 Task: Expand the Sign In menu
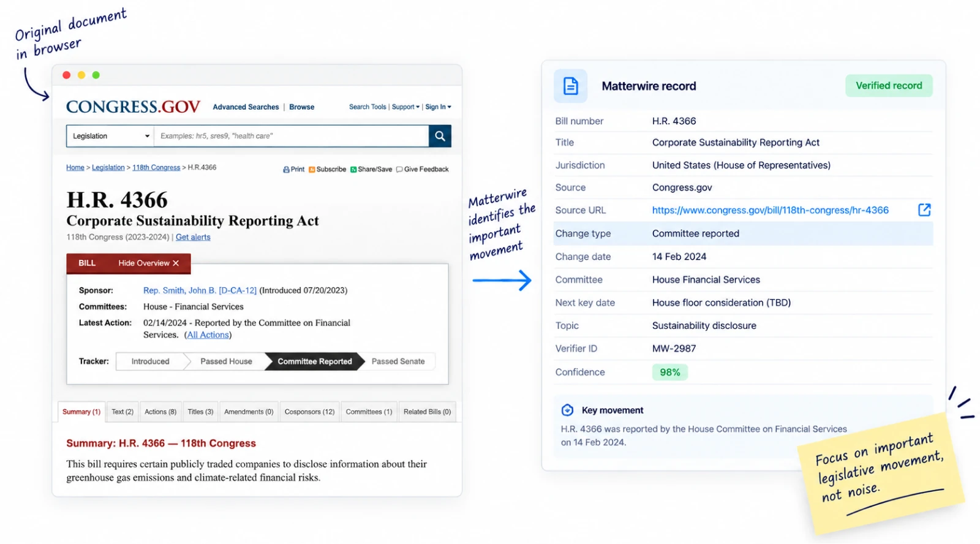point(438,107)
